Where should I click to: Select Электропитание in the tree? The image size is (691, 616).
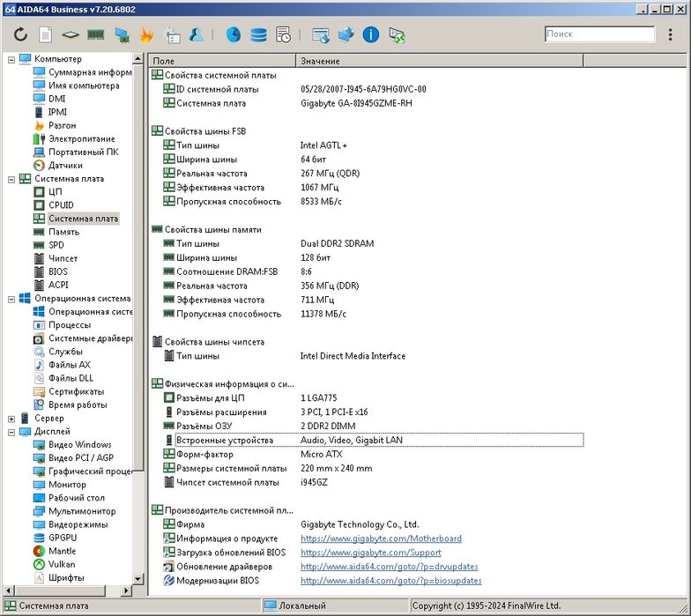point(81,139)
